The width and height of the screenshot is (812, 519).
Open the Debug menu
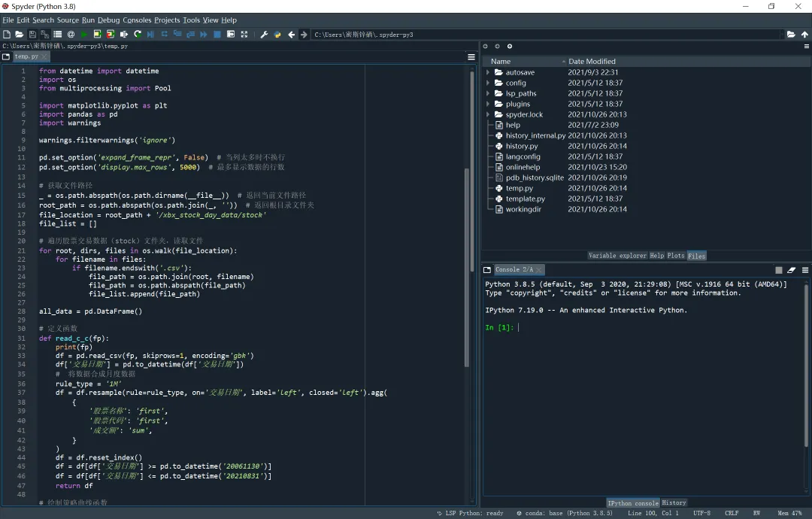click(x=108, y=20)
